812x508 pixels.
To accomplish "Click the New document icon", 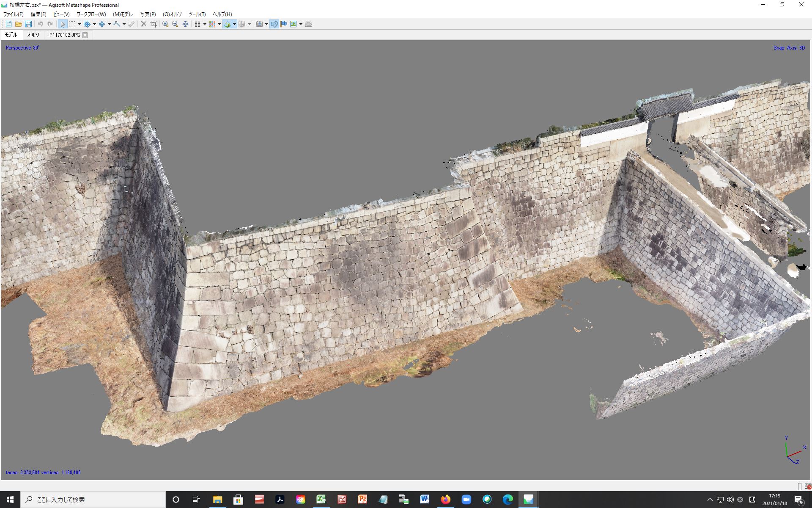I will pyautogui.click(x=8, y=24).
